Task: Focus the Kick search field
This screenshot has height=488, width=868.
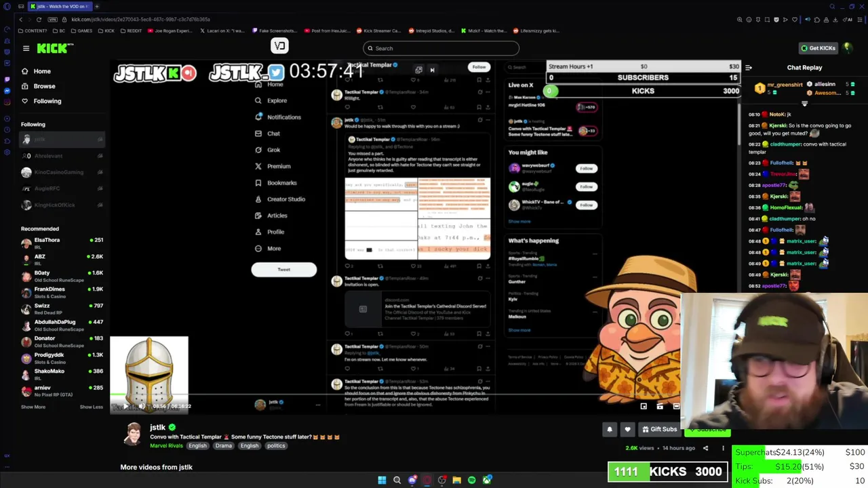Action: coord(441,48)
